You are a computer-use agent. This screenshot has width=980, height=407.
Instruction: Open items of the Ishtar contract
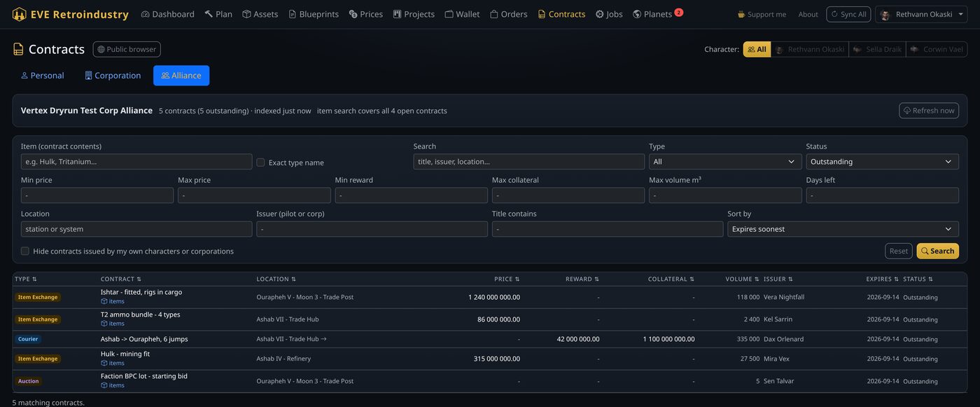(113, 301)
